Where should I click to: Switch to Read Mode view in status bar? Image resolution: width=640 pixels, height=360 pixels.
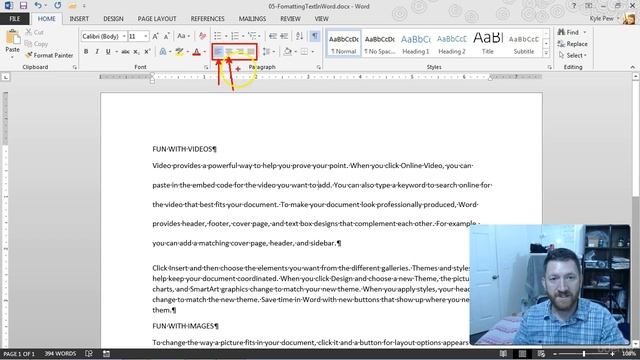503,353
